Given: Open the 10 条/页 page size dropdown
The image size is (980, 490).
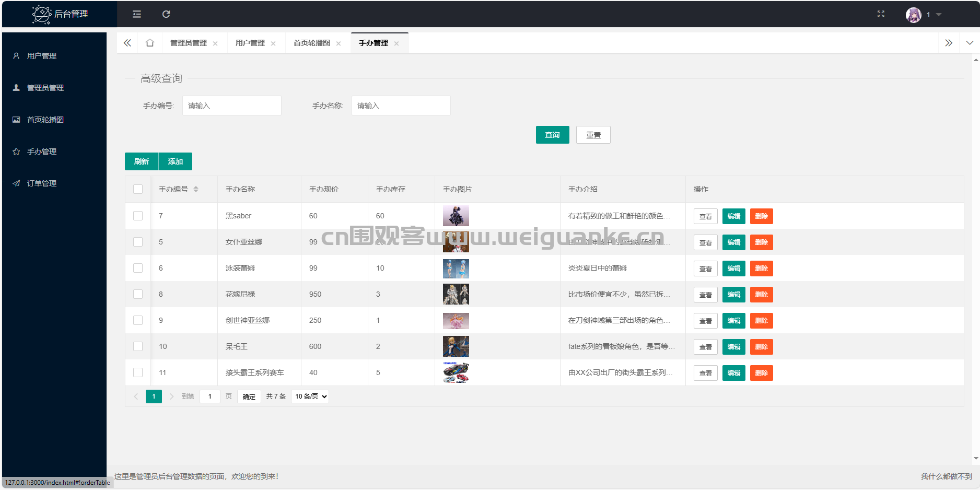Looking at the screenshot, I should point(310,396).
